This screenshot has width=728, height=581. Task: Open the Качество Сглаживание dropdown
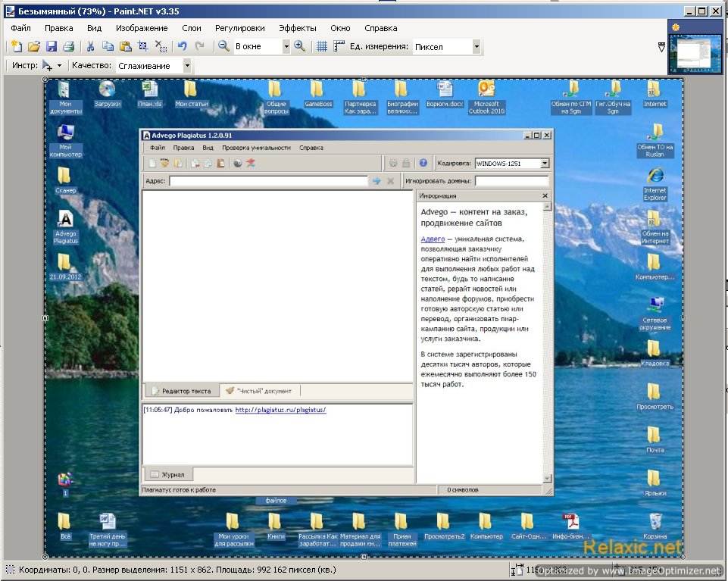tap(187, 65)
